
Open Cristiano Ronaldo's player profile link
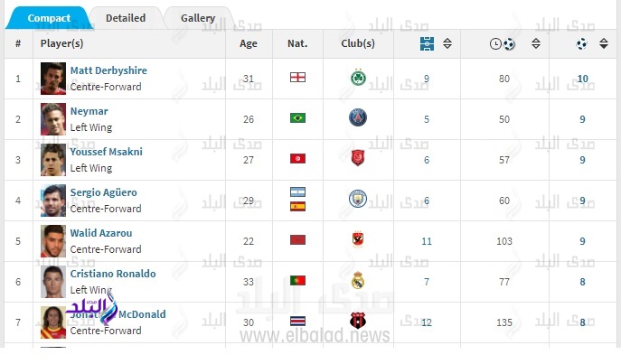113,274
